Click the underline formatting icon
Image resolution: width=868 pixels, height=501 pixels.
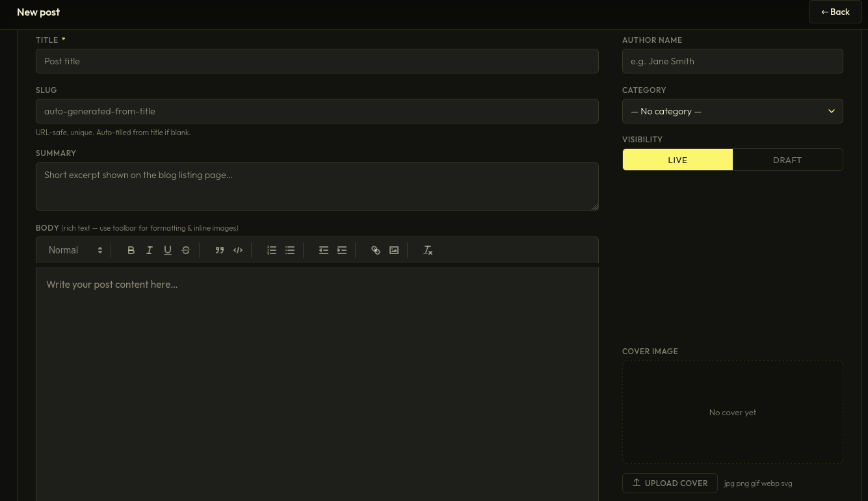[x=168, y=250]
